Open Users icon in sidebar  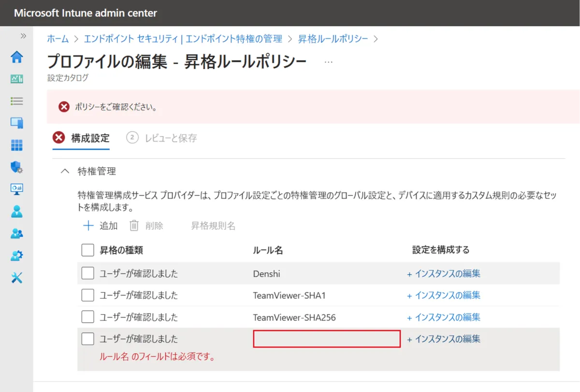pos(17,211)
